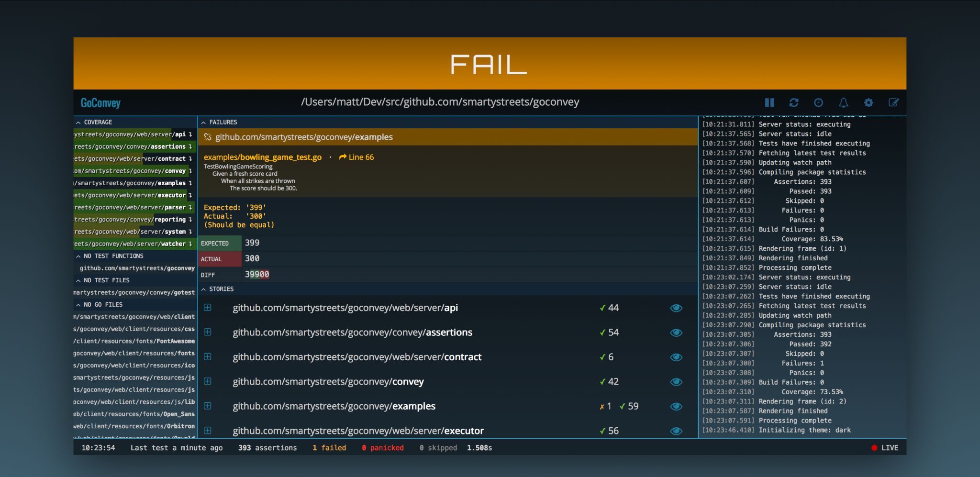Toggle watching goconvey/examples package
This screenshot has width=980, height=477.
tap(676, 406)
